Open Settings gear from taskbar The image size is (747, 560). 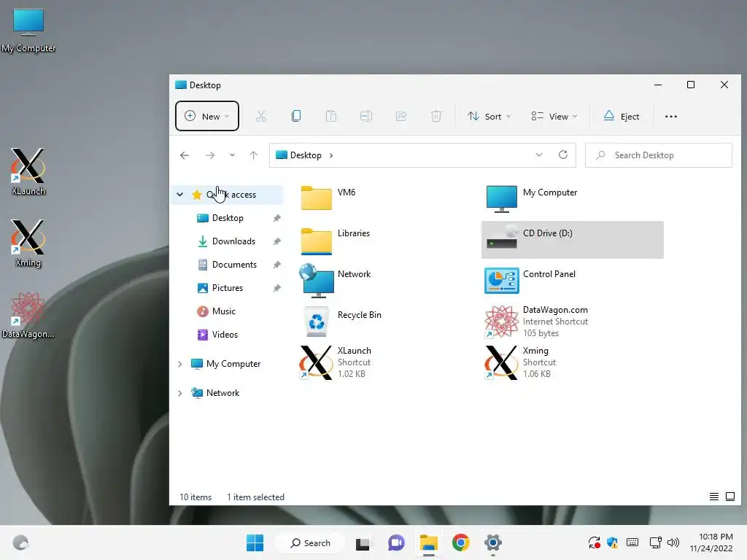point(493,542)
